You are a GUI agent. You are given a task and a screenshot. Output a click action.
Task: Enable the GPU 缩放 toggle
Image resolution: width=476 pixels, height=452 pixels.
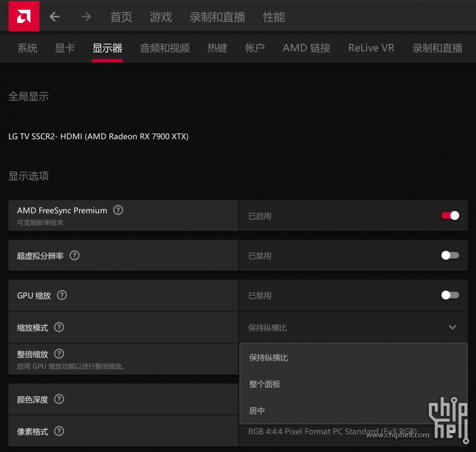pos(450,295)
